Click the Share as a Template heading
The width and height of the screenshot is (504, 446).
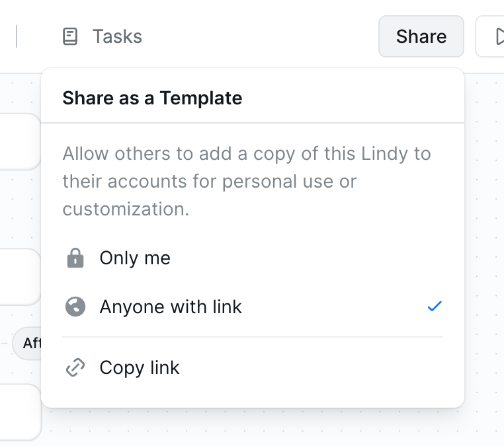coord(152,98)
